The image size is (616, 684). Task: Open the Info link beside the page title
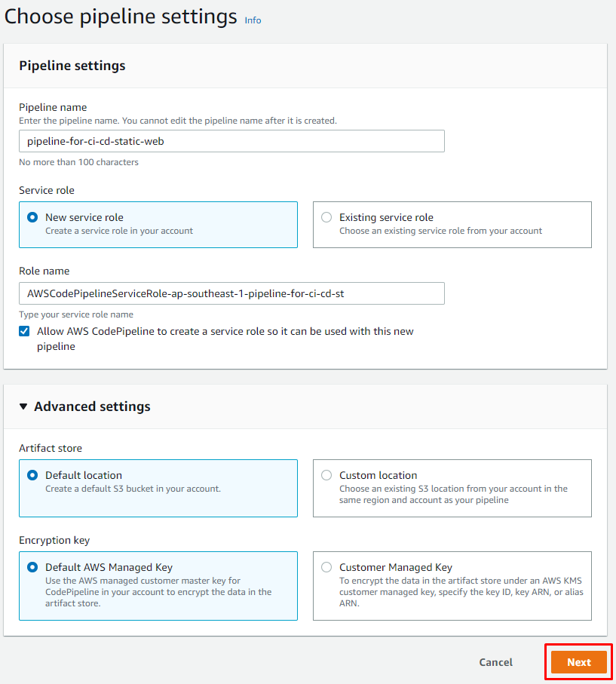pyautogui.click(x=253, y=20)
